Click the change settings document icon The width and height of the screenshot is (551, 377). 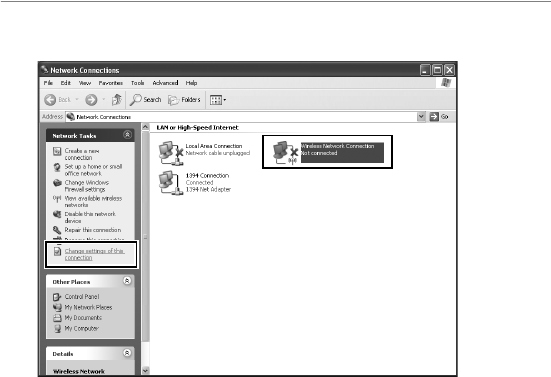57,252
